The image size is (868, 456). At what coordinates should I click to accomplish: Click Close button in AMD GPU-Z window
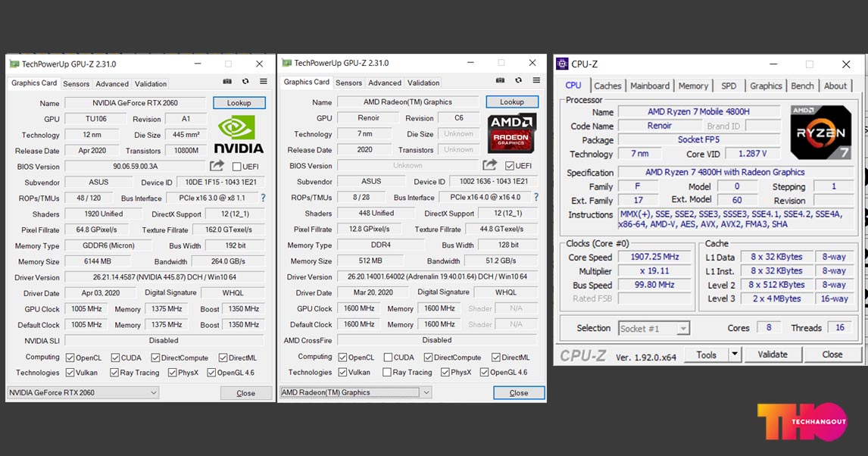pos(519,392)
